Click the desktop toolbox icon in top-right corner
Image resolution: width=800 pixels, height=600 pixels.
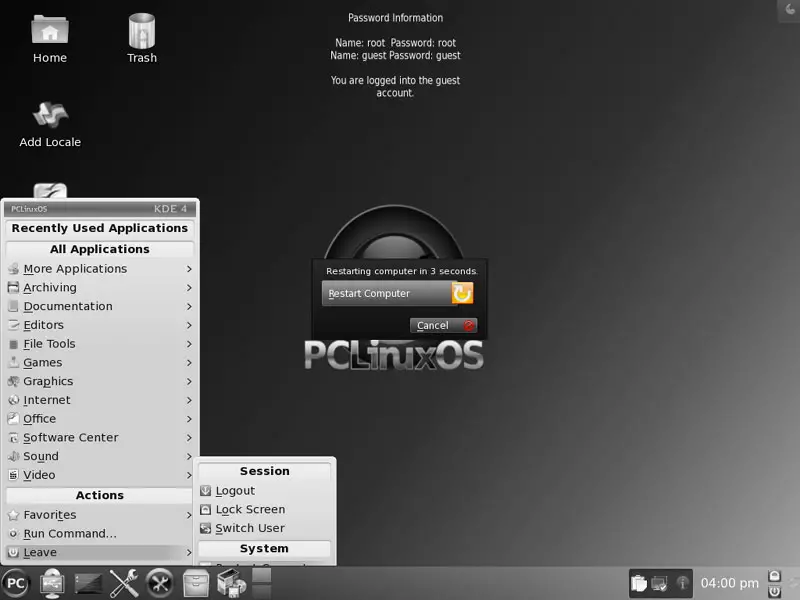789,11
